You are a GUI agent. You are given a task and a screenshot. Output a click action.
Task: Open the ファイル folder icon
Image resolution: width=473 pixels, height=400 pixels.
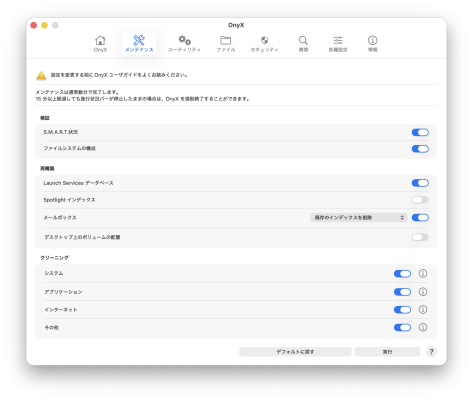point(226,40)
